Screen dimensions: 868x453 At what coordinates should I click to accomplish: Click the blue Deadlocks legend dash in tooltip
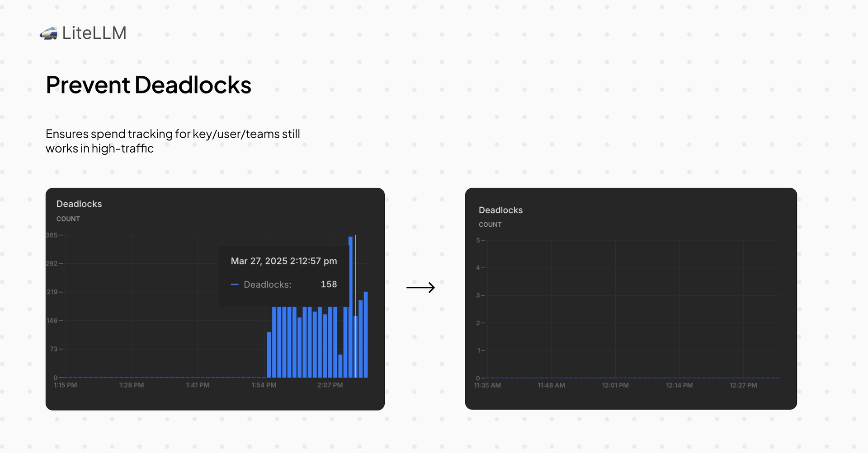point(235,285)
